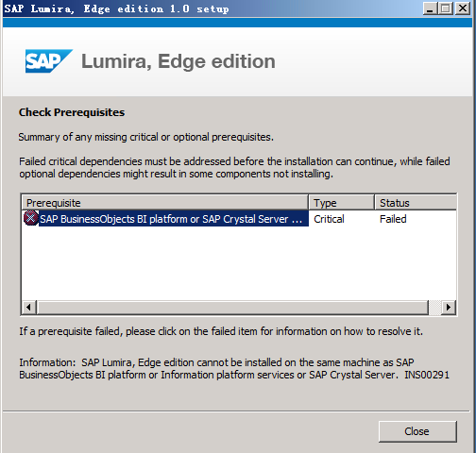
Task: Click the SAP logo
Action: point(49,60)
